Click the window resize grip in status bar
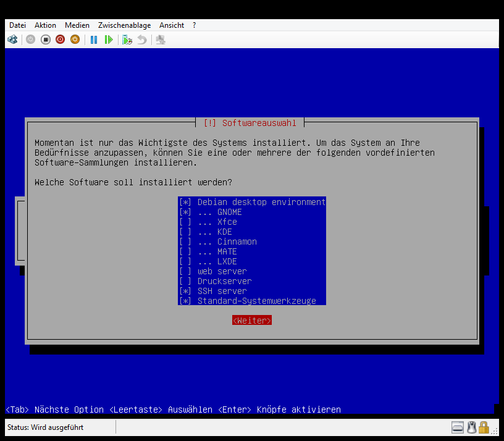504x441 pixels. click(494, 431)
